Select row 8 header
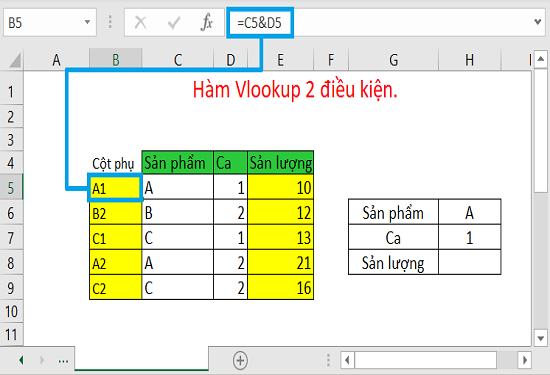 click(11, 262)
